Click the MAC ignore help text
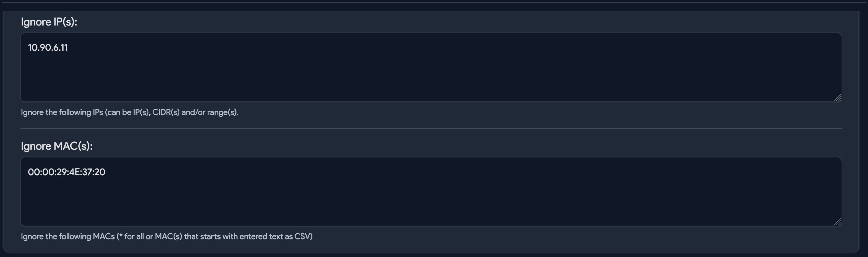868x257 pixels. (x=166, y=236)
